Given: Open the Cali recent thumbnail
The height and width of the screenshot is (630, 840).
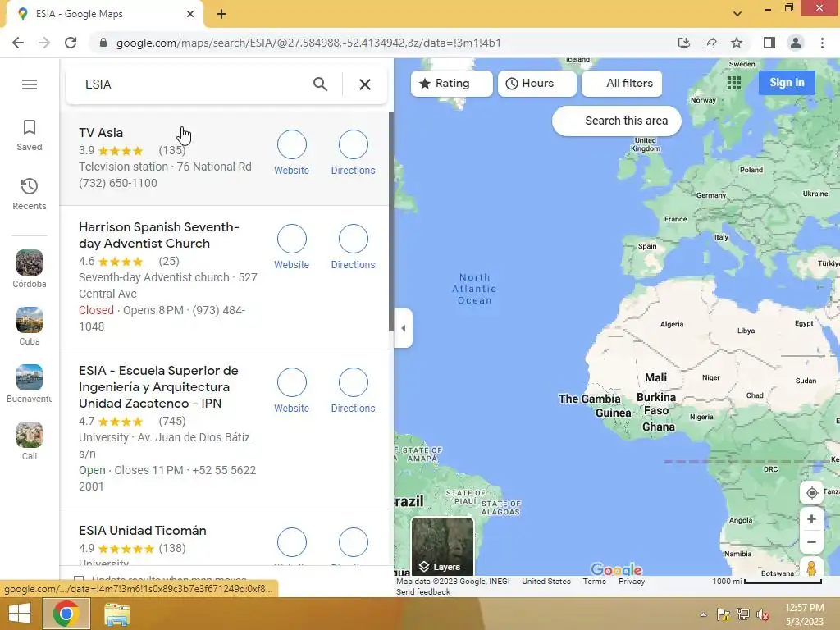Looking at the screenshot, I should (x=30, y=435).
